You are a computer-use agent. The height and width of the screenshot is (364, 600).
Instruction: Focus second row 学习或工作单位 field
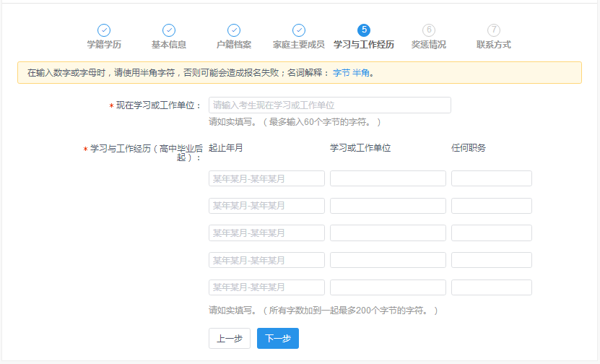click(x=388, y=206)
